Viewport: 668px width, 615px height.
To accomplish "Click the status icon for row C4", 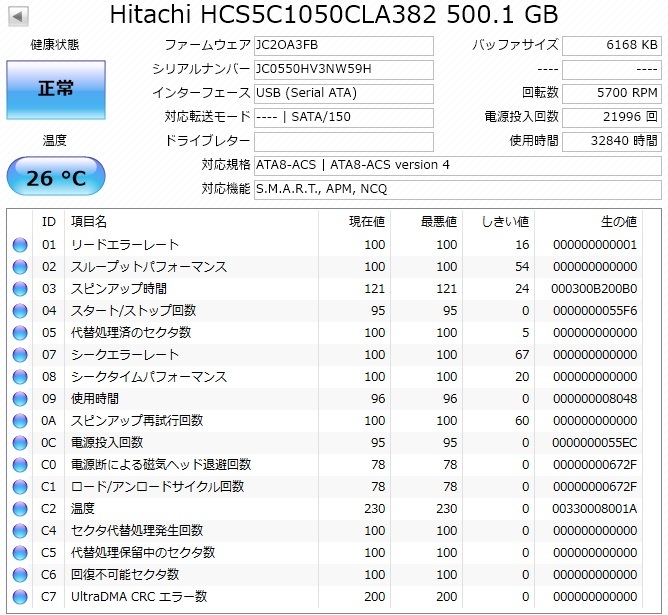I will click(20, 531).
